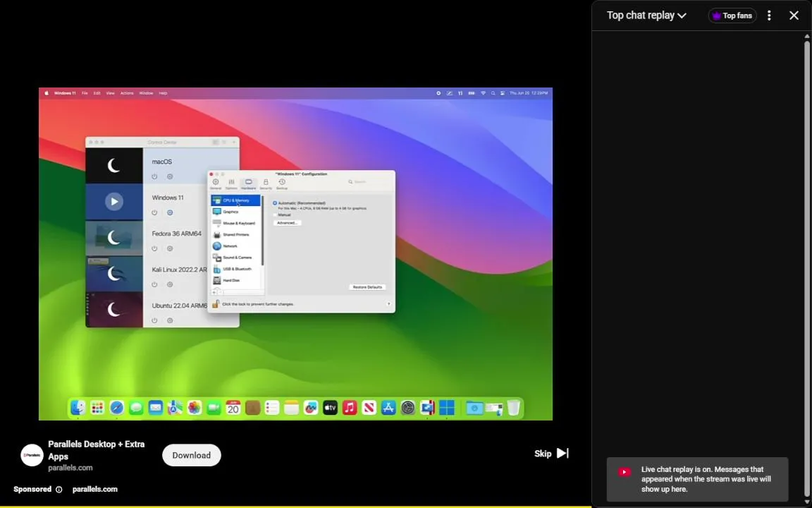Click the Wi-Fi icon in the macOS menu bar
812x508 pixels.
pyautogui.click(x=483, y=93)
